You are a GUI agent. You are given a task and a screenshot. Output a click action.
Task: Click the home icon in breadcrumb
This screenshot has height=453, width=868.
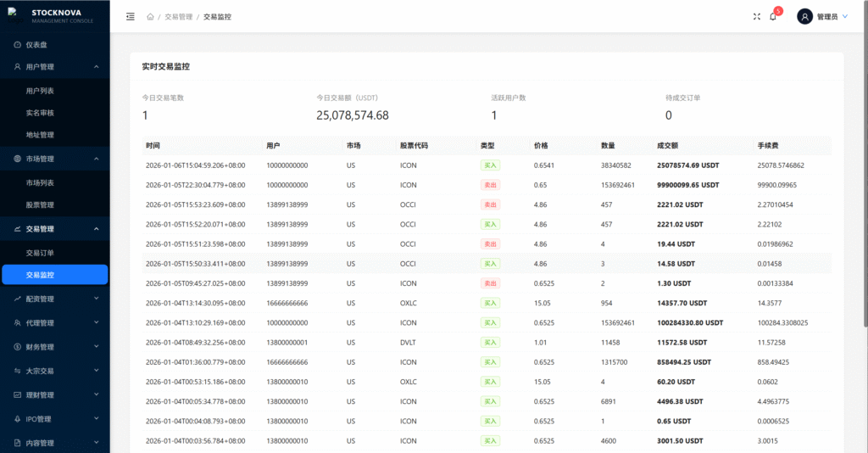point(150,16)
